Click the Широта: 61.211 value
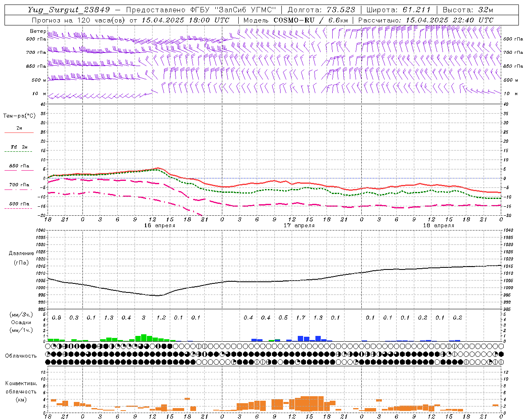The image size is (525, 420). 399,10
